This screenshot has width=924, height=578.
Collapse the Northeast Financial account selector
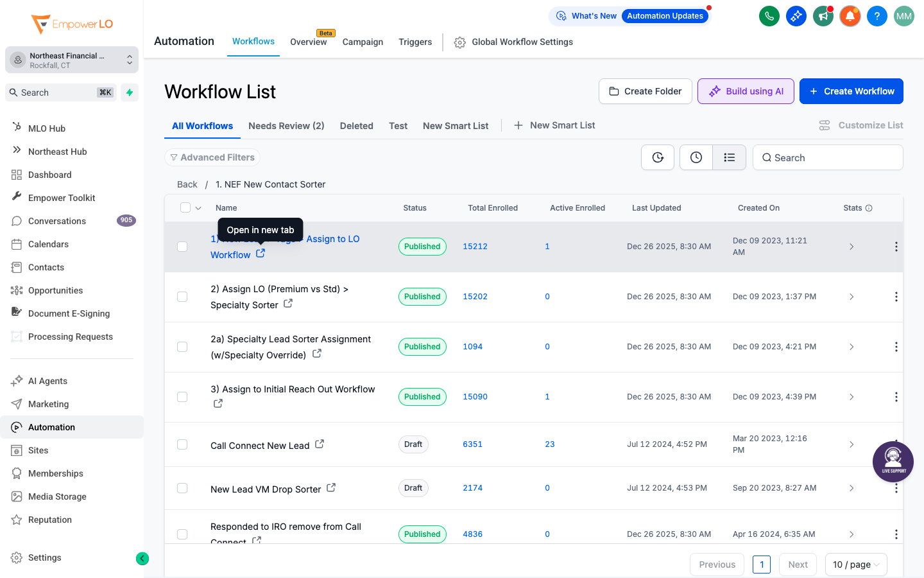pyautogui.click(x=129, y=59)
